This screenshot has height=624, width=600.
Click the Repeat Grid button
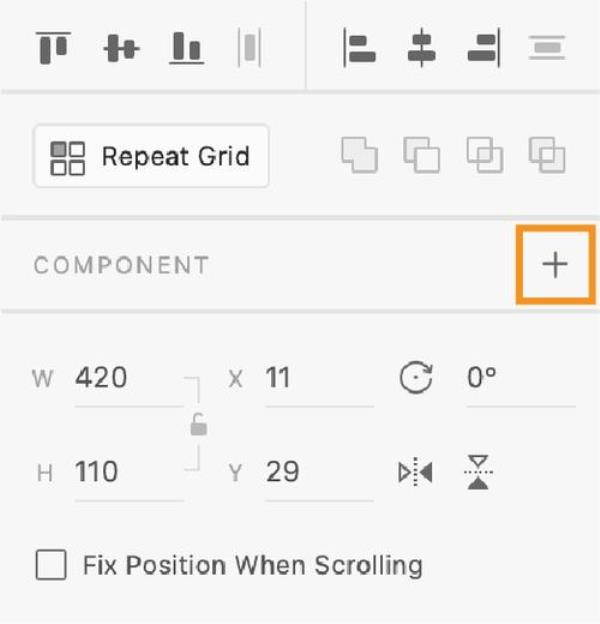(151, 156)
